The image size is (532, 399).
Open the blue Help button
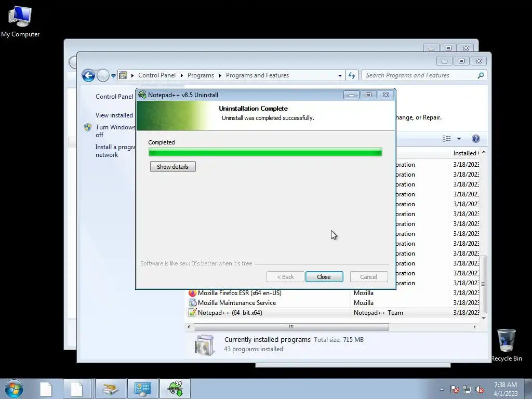pyautogui.click(x=476, y=138)
